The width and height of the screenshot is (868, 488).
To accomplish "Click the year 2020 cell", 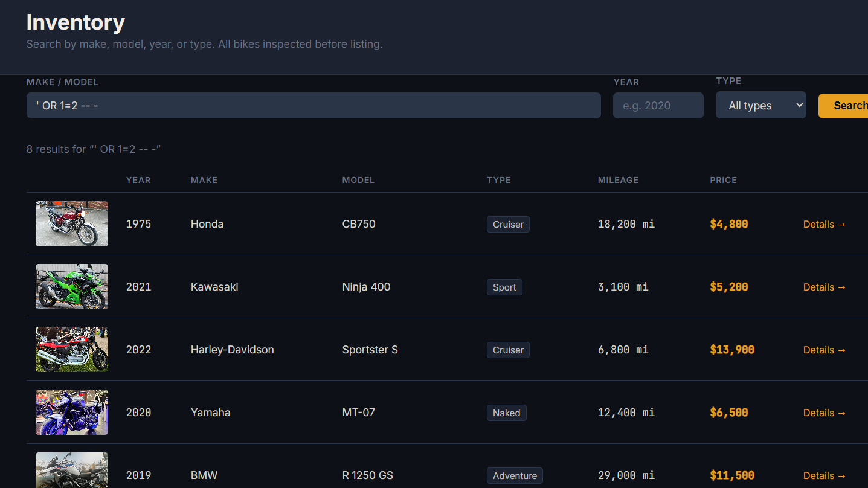I will pos(138,413).
